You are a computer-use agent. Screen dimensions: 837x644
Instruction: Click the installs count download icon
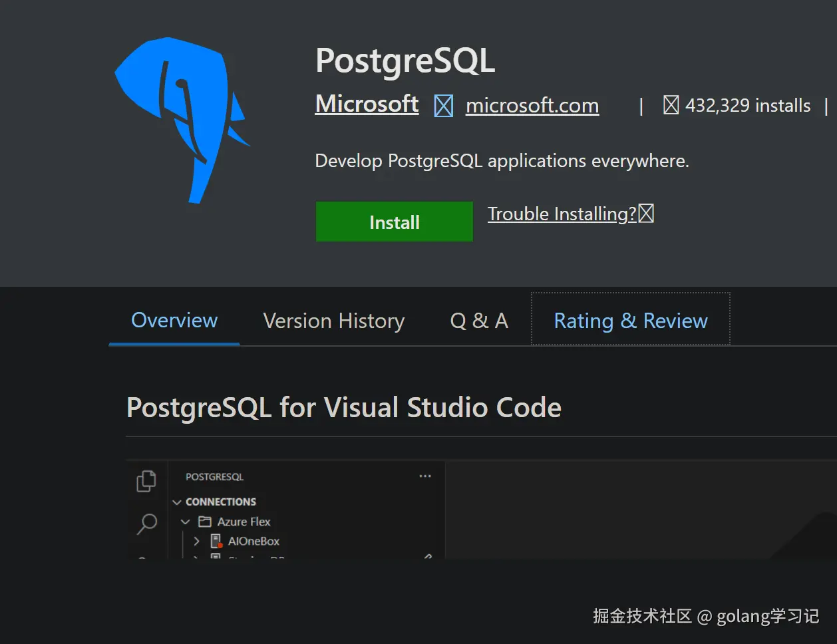pos(671,105)
